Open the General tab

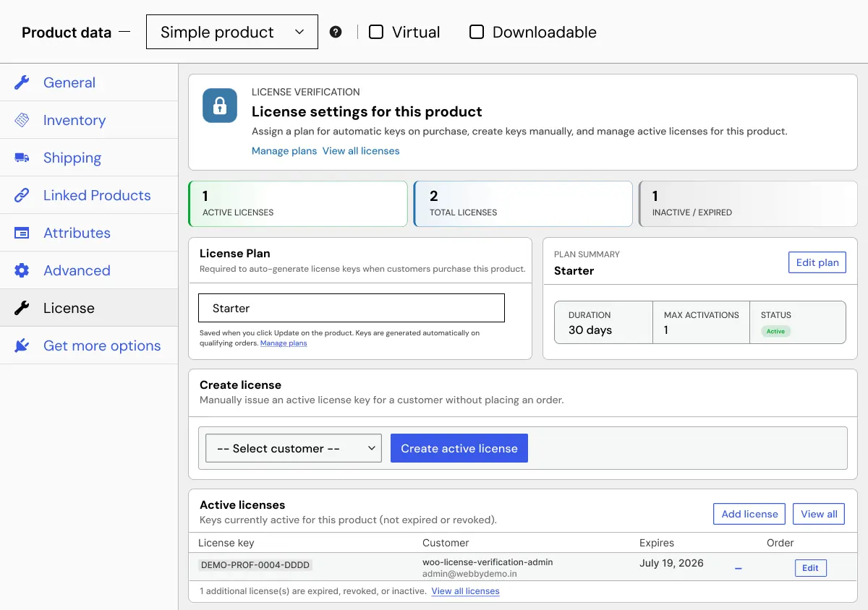[89, 82]
